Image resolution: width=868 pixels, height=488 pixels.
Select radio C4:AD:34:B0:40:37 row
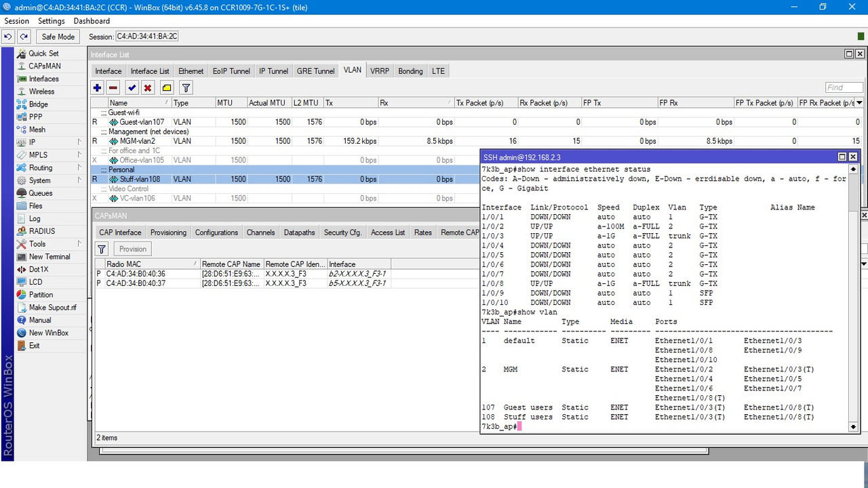[x=286, y=283]
